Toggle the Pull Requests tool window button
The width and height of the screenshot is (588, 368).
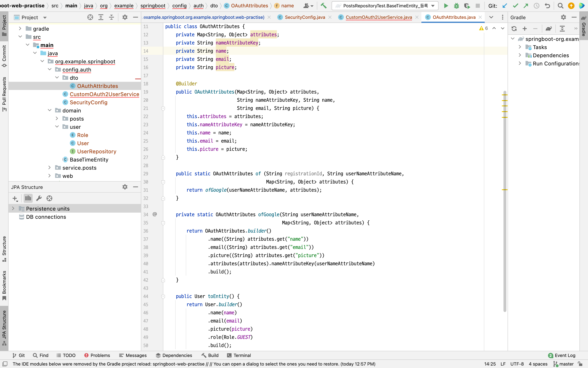pyautogui.click(x=4, y=94)
